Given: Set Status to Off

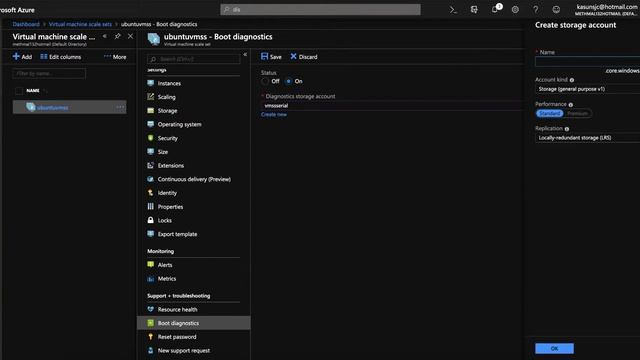Looking at the screenshot, I should point(265,81).
